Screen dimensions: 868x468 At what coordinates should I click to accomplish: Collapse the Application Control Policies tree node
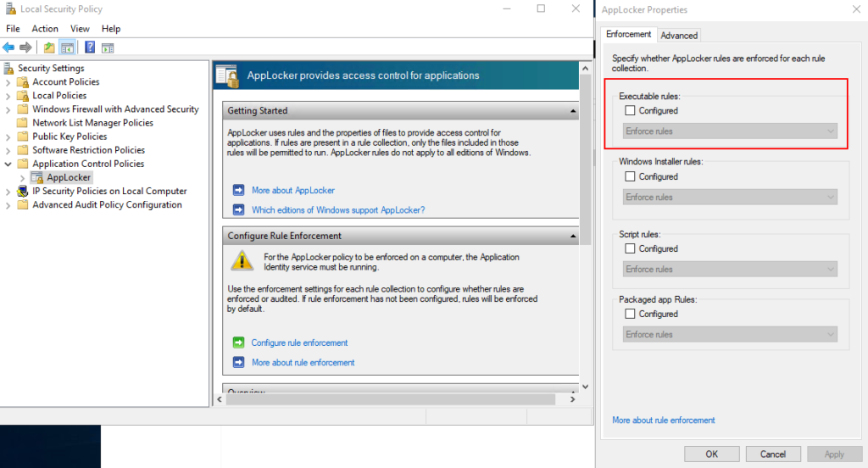pos(8,164)
